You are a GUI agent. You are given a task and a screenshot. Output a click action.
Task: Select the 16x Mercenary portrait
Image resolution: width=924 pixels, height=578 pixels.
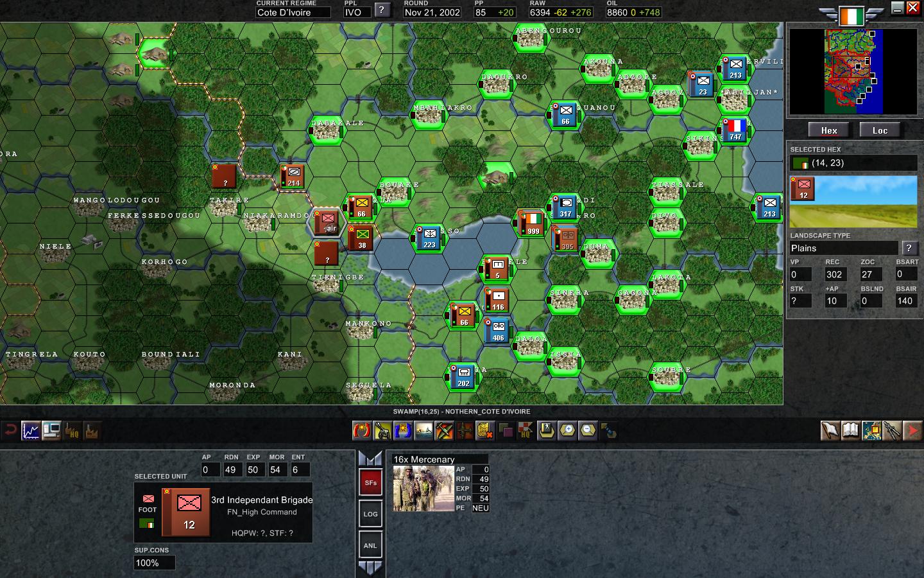(424, 488)
